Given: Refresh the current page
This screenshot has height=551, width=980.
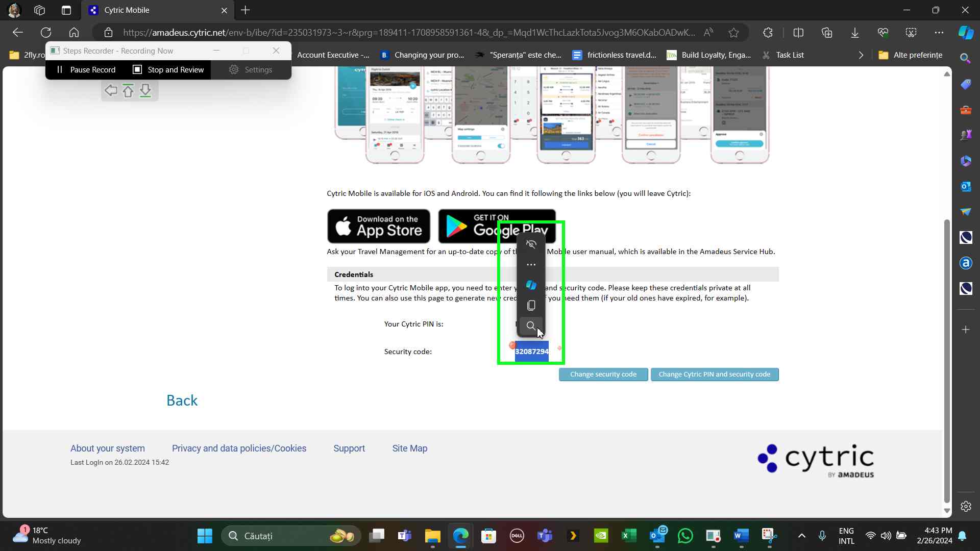Looking at the screenshot, I should (x=46, y=33).
